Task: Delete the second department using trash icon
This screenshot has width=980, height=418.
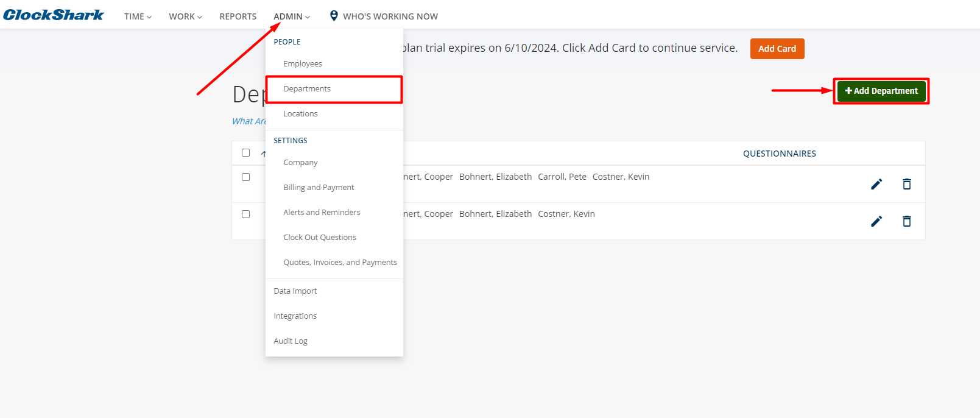Action: tap(906, 221)
